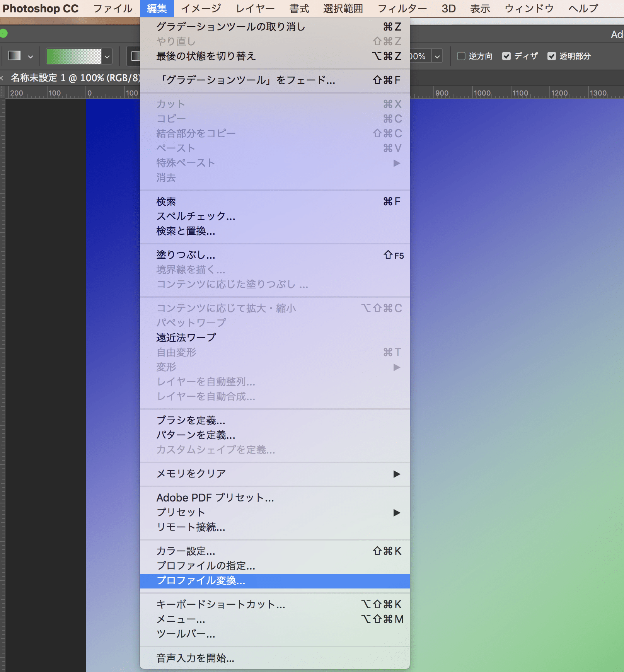
Task: Open the ウィンドウ menu
Action: click(x=529, y=9)
